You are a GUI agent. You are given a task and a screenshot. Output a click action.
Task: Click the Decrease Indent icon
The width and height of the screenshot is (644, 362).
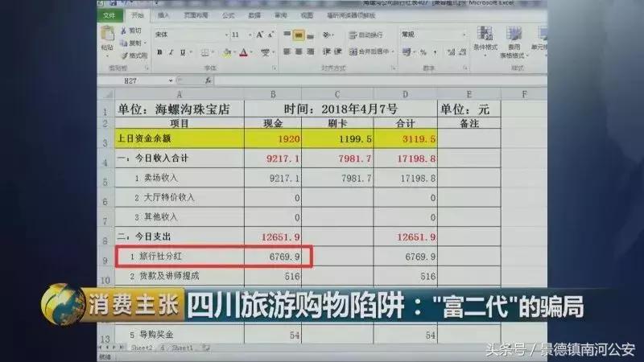(327, 51)
